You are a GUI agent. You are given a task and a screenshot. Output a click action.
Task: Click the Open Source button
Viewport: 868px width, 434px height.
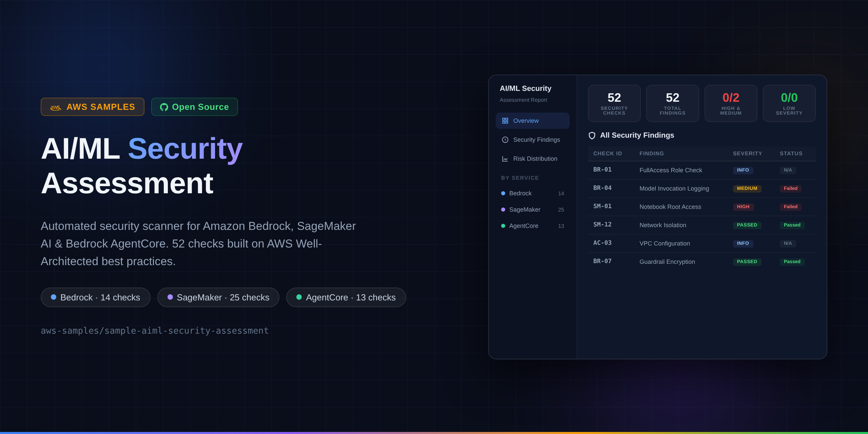click(194, 107)
